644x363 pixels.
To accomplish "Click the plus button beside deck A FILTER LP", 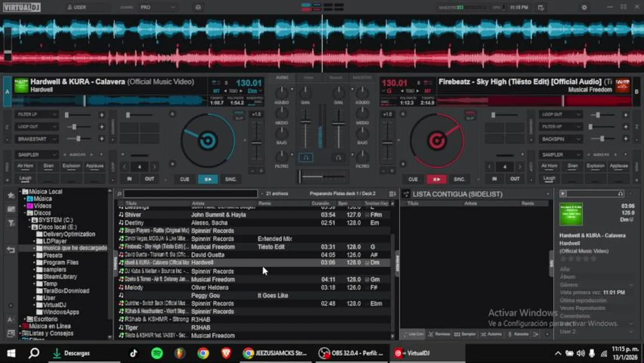I will [102, 114].
